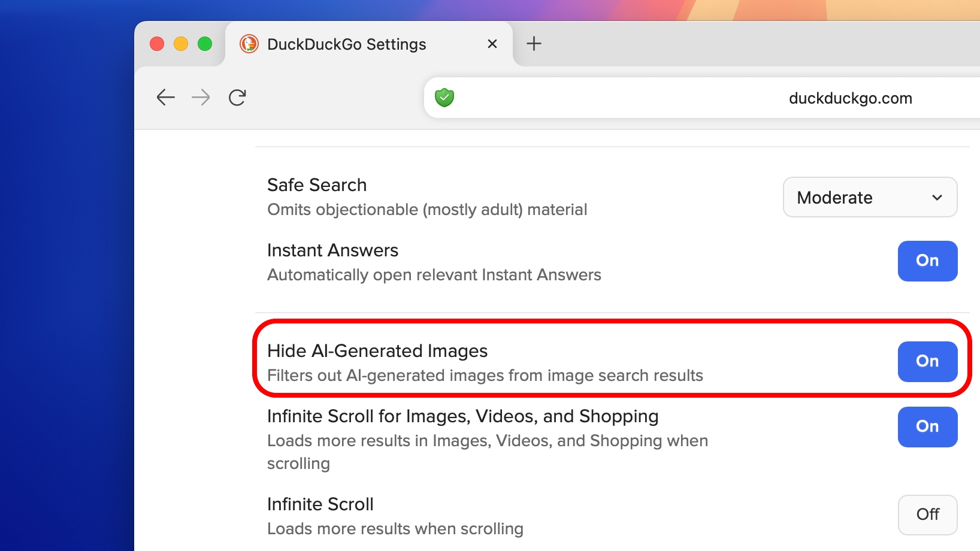Click the Safe Search label
This screenshot has height=551, width=980.
(x=317, y=185)
